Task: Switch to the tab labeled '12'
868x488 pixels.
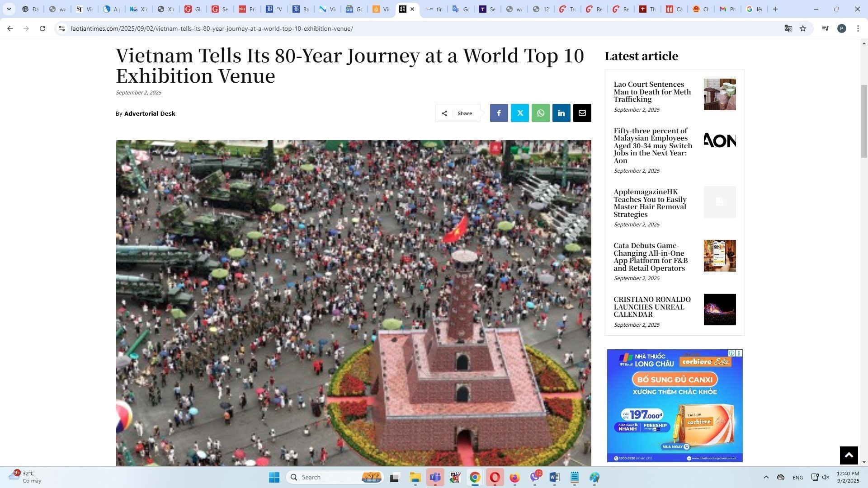Action: point(540,9)
